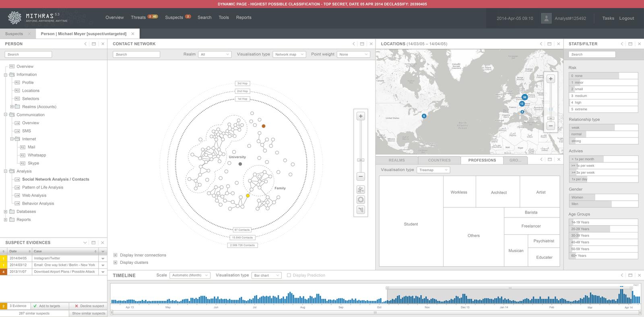The height and width of the screenshot is (317, 644).
Task: Open the Tools menu
Action: [224, 18]
